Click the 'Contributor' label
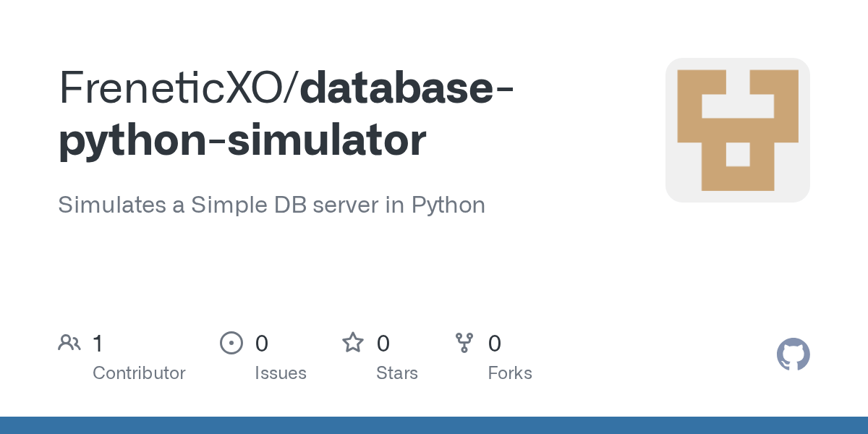Viewport: 868px width, 434px height. (x=139, y=373)
